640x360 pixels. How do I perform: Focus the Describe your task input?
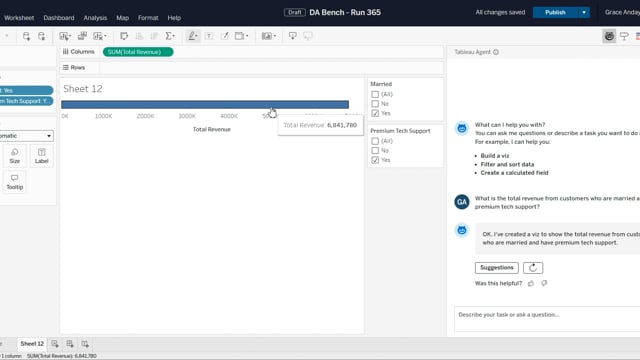(x=547, y=319)
